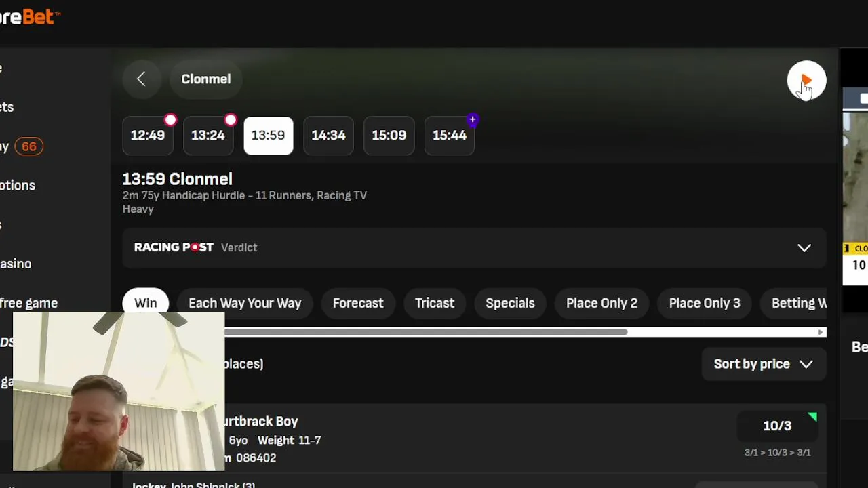
Task: Click the webcam overlay video
Action: (x=119, y=392)
